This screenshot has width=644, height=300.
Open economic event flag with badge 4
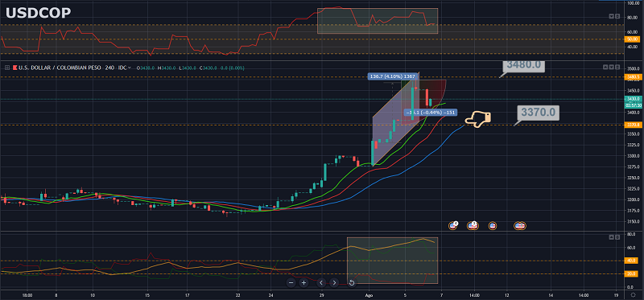[x=453, y=225]
